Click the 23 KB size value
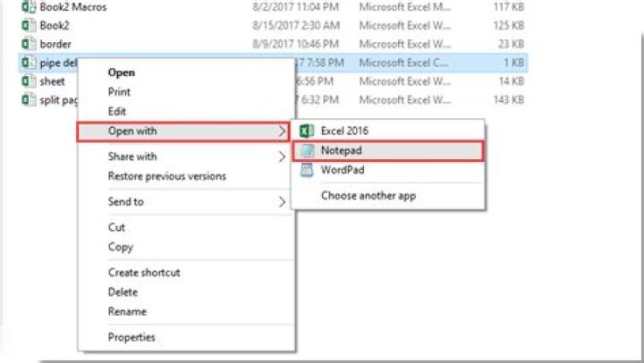This screenshot has height=363, width=644. (511, 44)
